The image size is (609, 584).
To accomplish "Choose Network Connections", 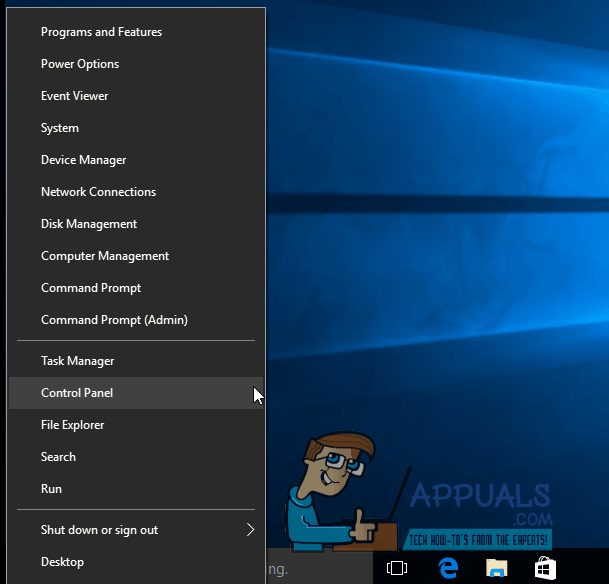I will point(136,192).
